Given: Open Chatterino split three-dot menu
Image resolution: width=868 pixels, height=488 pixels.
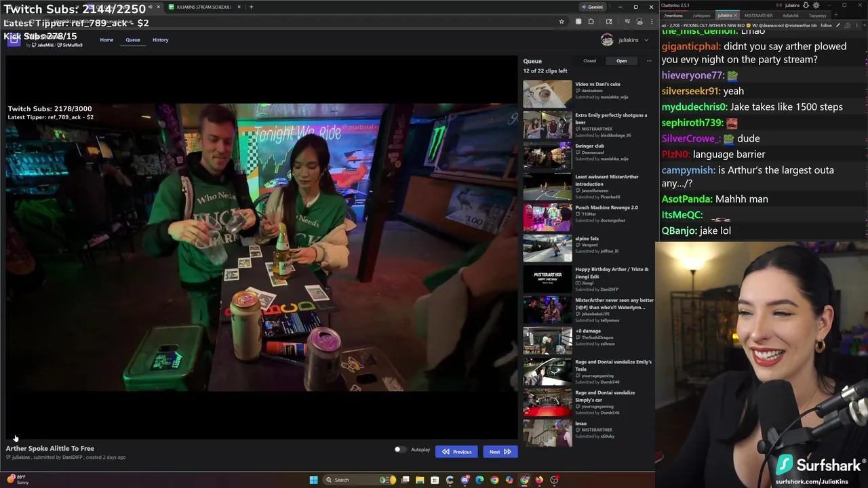Looking at the screenshot, I should tap(857, 25).
